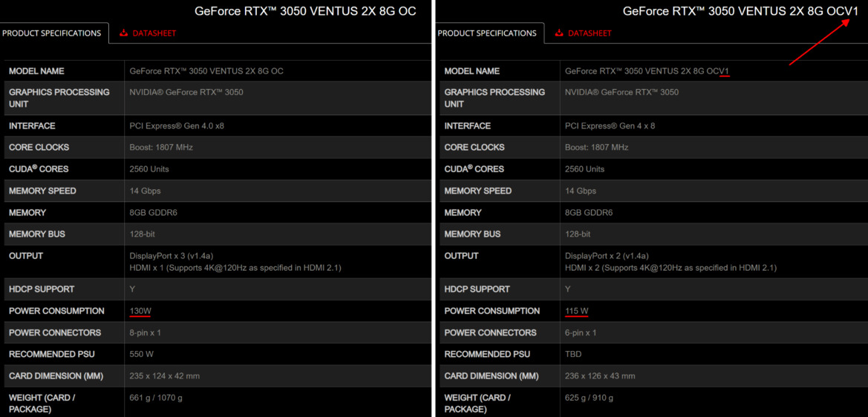Click 'PCI Express® Gen 4.0 x8' interface value

coord(177,126)
